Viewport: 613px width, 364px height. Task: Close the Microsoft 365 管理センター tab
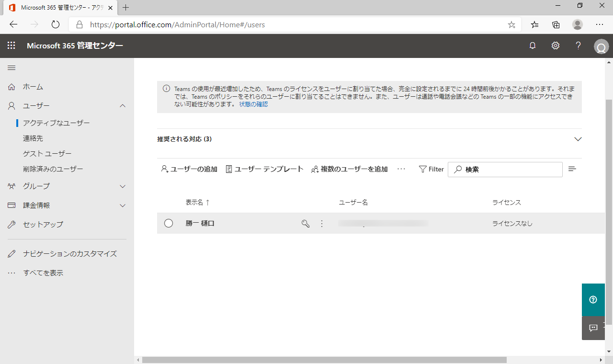tap(110, 8)
